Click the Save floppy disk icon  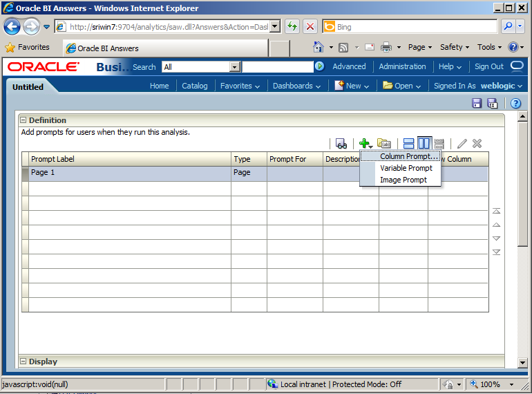(x=477, y=103)
